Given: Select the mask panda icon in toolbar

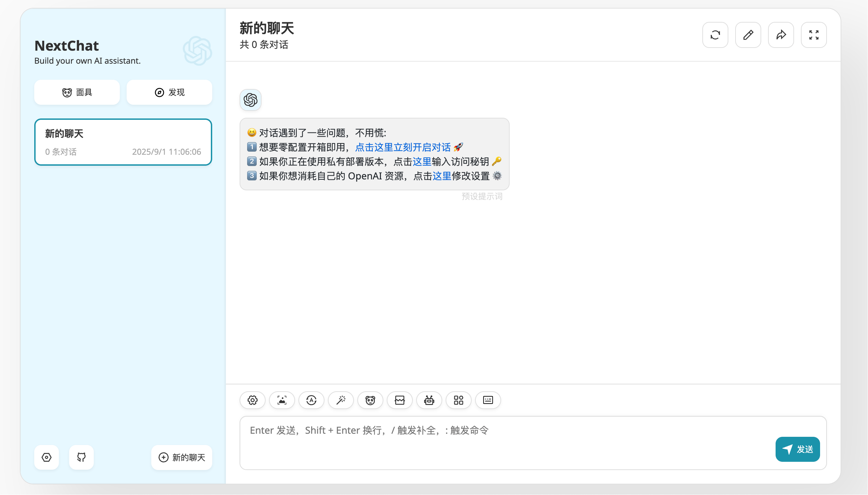Looking at the screenshot, I should point(370,400).
